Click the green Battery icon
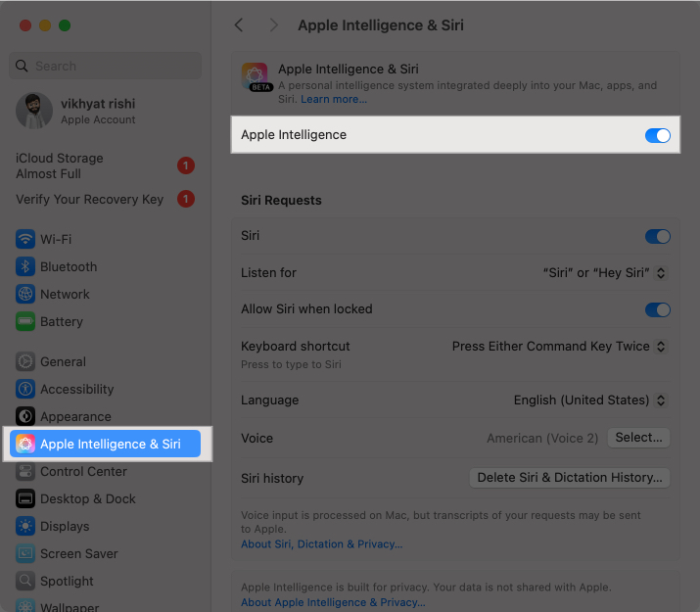700x612 pixels. pos(25,321)
